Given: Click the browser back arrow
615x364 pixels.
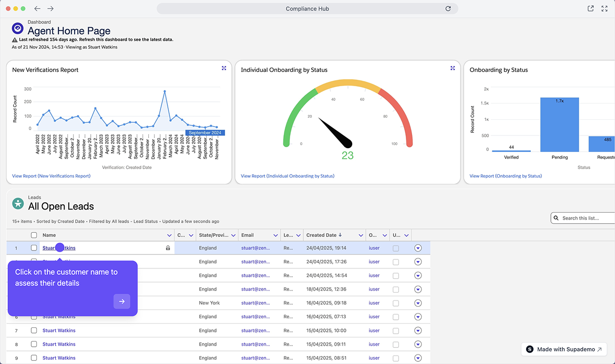Looking at the screenshot, I should pyautogui.click(x=37, y=9).
